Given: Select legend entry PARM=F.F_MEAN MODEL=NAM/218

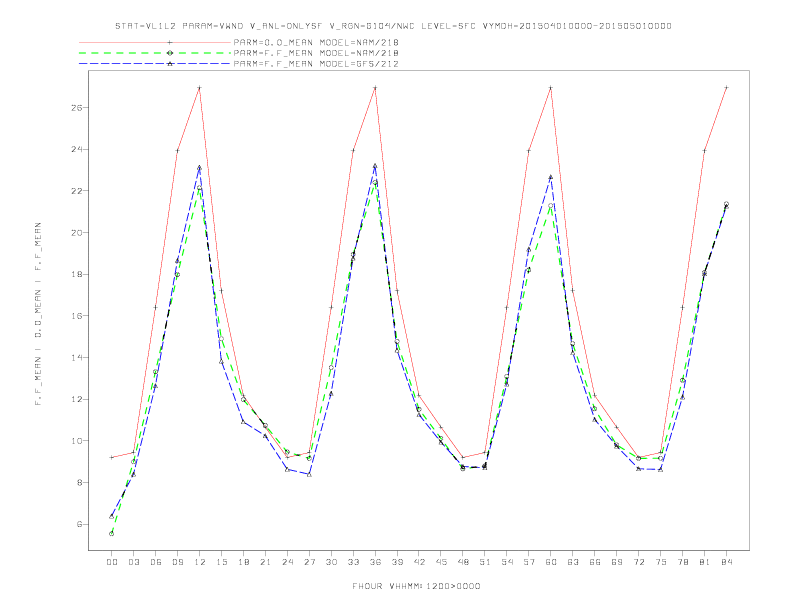Looking at the screenshot, I should (316, 53).
